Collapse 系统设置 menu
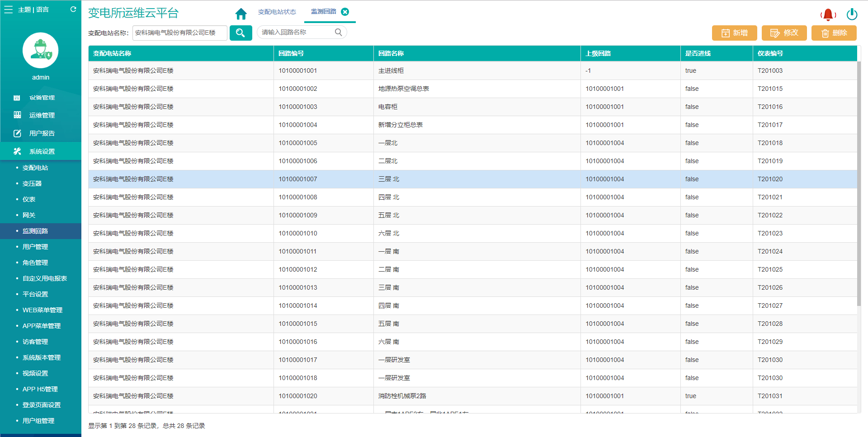The width and height of the screenshot is (868, 437). (41, 151)
